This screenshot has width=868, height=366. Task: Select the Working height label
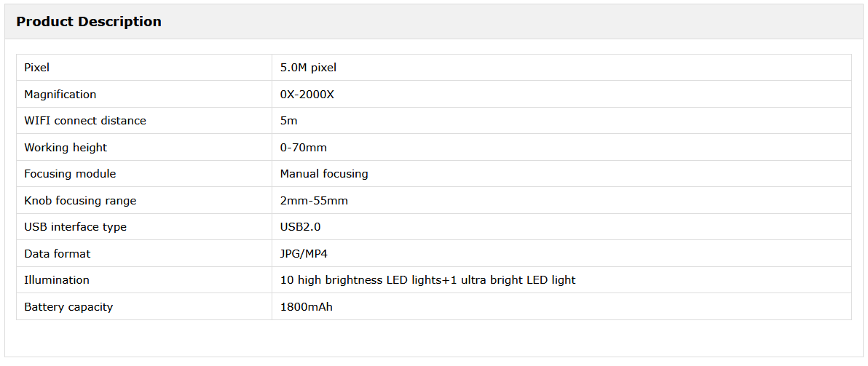[66, 148]
